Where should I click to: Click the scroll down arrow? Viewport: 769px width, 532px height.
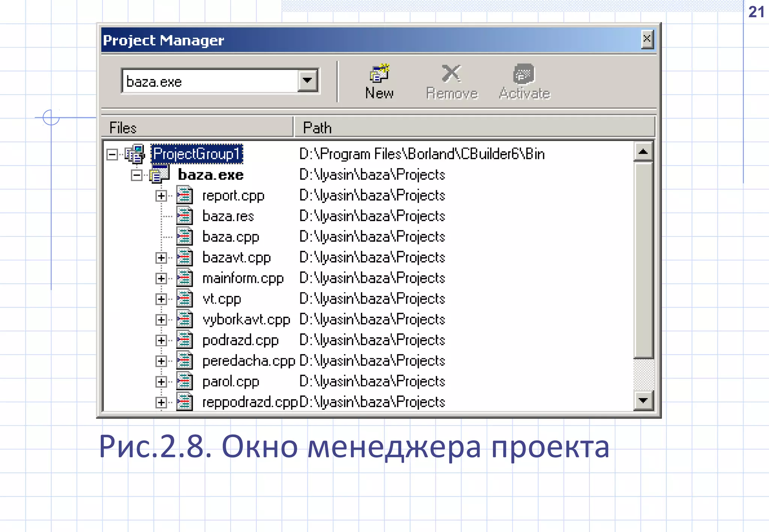click(643, 400)
